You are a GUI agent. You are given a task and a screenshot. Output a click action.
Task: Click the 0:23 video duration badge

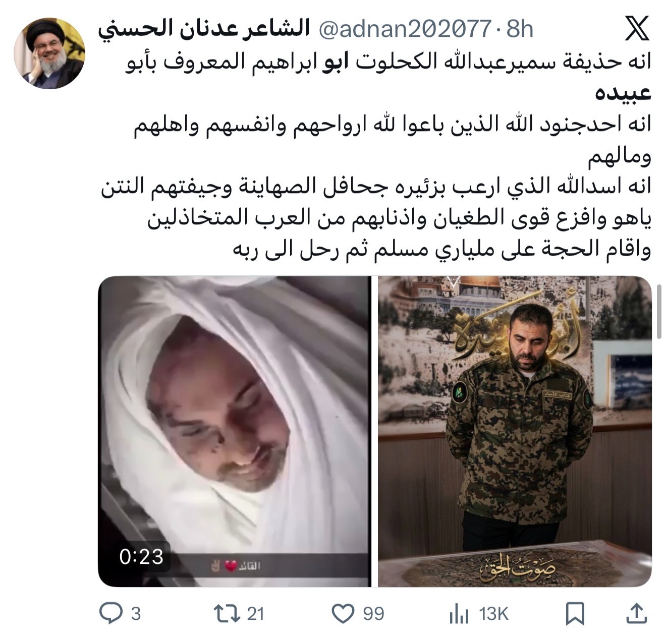142,556
